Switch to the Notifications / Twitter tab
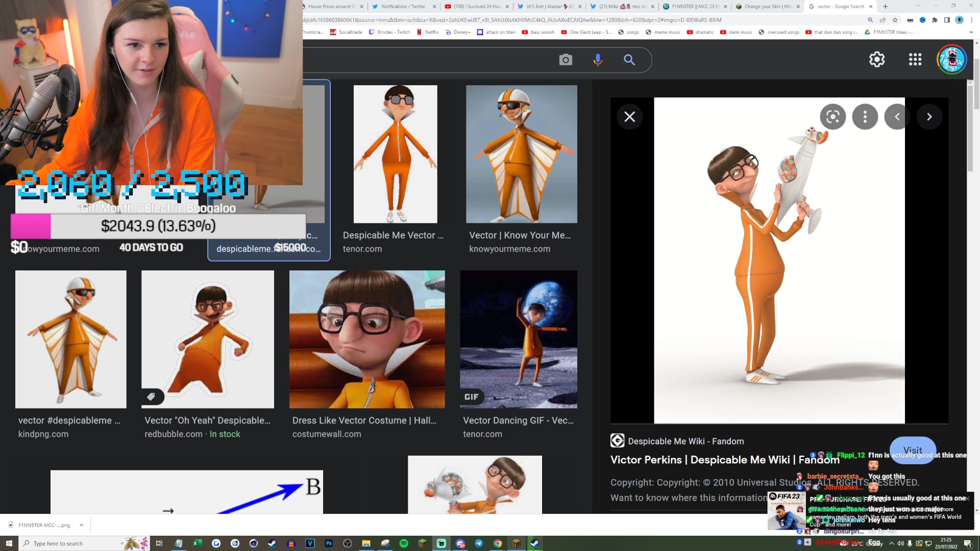The image size is (980, 551). click(x=403, y=7)
